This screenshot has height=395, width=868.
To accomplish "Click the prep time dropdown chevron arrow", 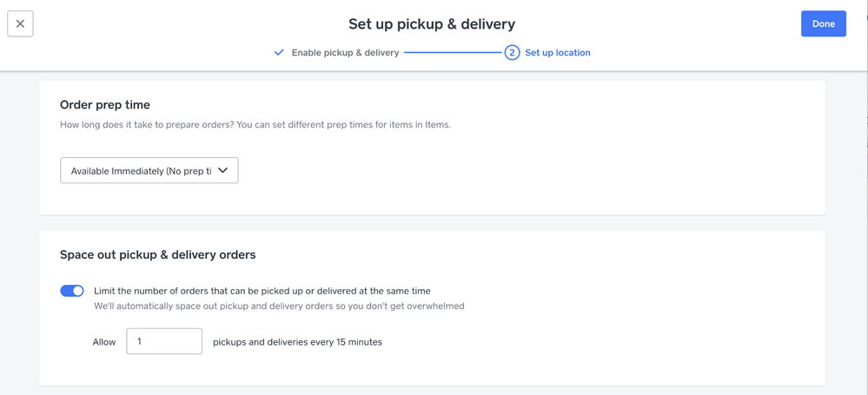I will [x=223, y=170].
